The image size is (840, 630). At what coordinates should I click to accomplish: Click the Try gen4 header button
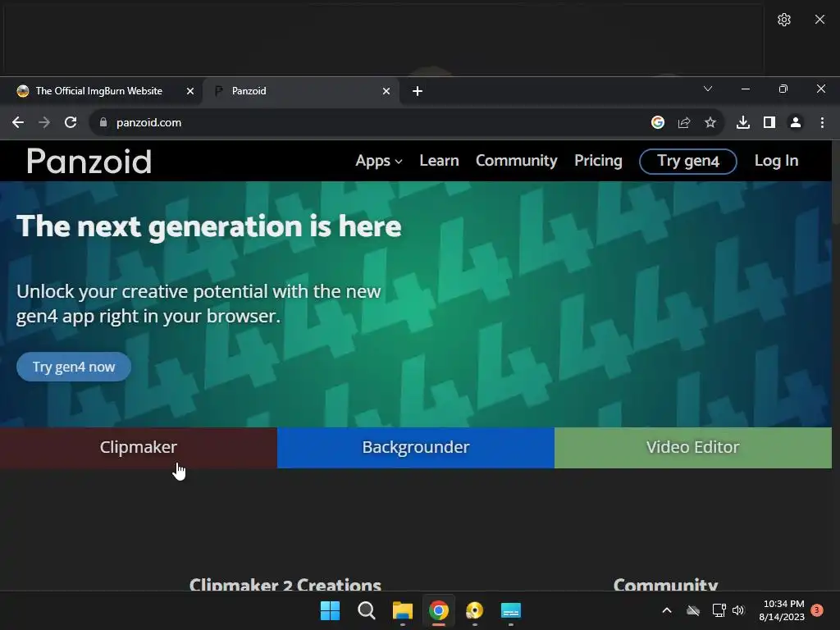click(x=688, y=162)
